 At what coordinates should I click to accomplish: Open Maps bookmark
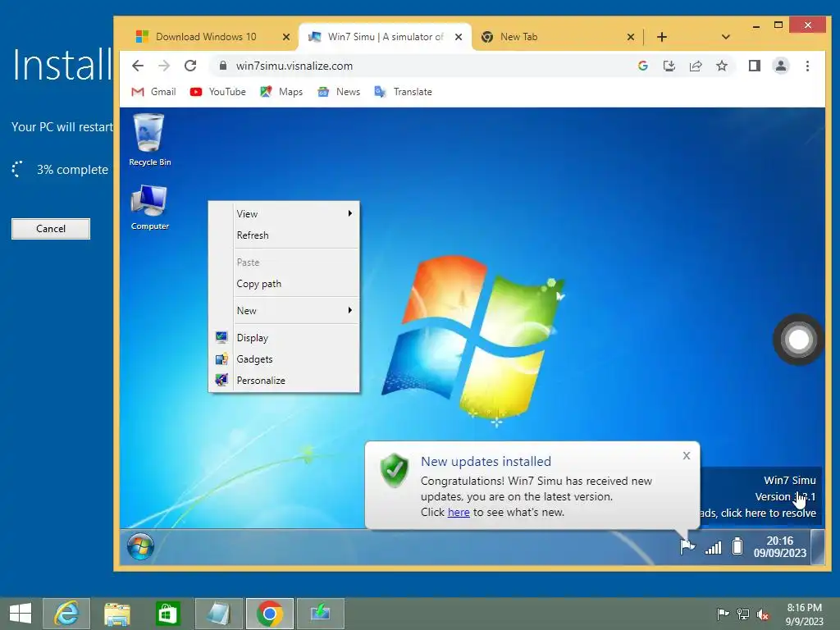[x=281, y=92]
